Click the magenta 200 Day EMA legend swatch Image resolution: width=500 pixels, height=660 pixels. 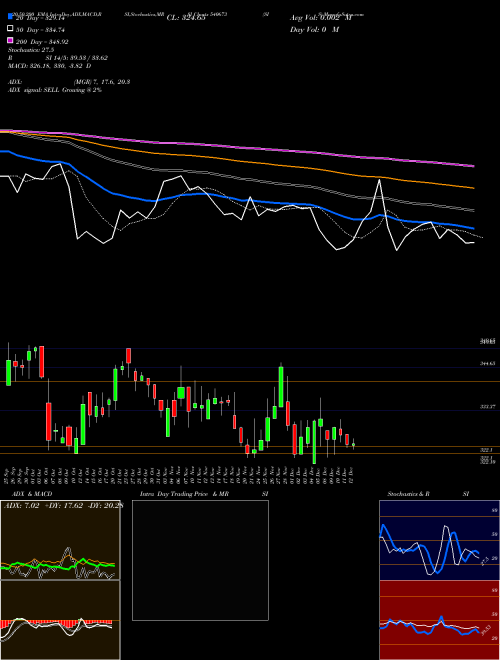click(11, 41)
